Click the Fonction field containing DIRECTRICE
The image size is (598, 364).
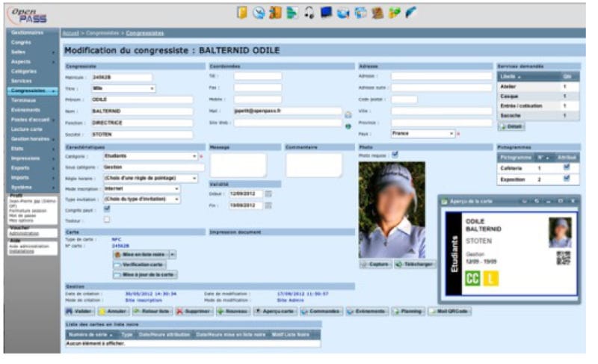click(142, 123)
